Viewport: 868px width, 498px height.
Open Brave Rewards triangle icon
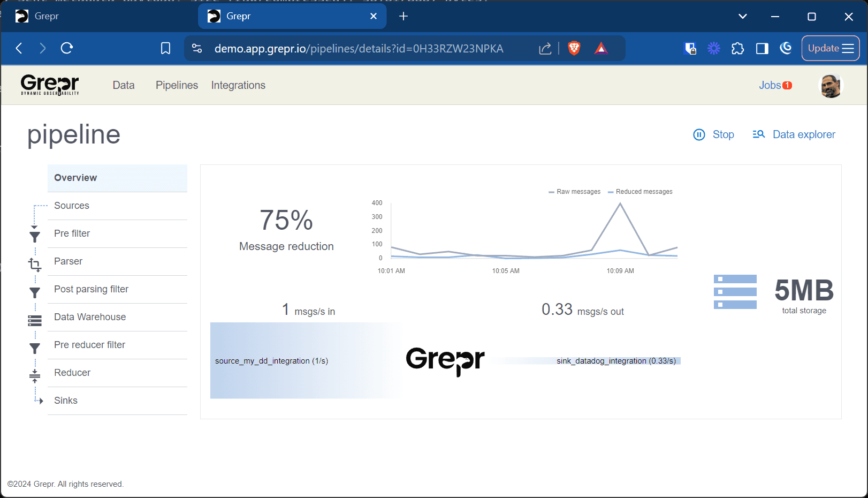tap(601, 49)
